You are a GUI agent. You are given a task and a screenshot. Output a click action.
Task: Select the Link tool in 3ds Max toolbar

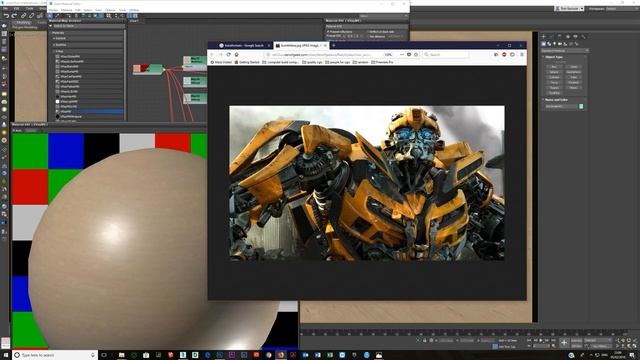23,16
